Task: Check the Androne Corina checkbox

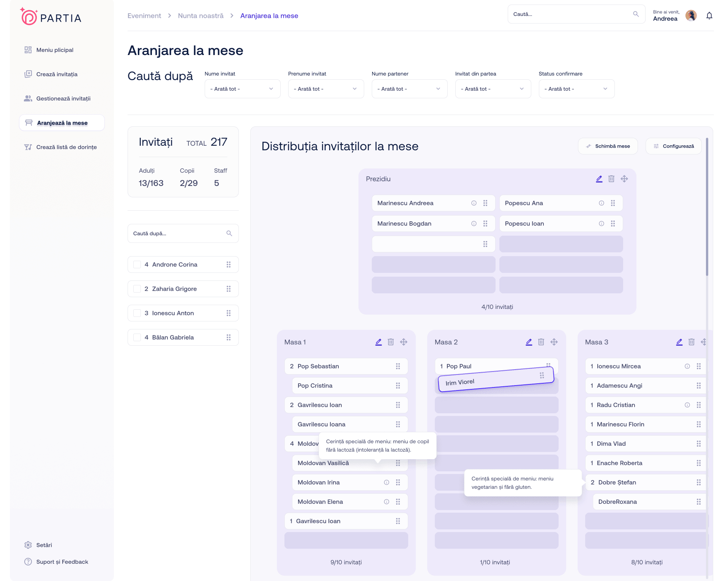Action: [x=137, y=265]
